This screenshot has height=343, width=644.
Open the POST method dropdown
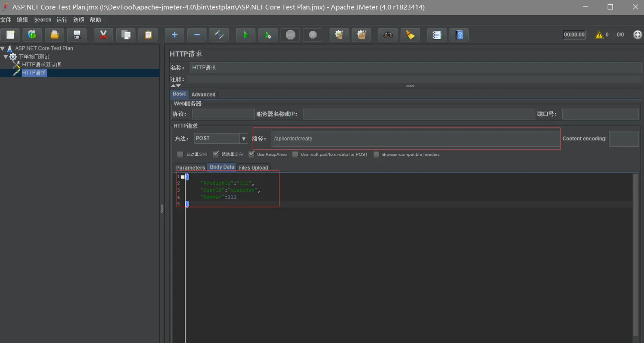pos(244,139)
